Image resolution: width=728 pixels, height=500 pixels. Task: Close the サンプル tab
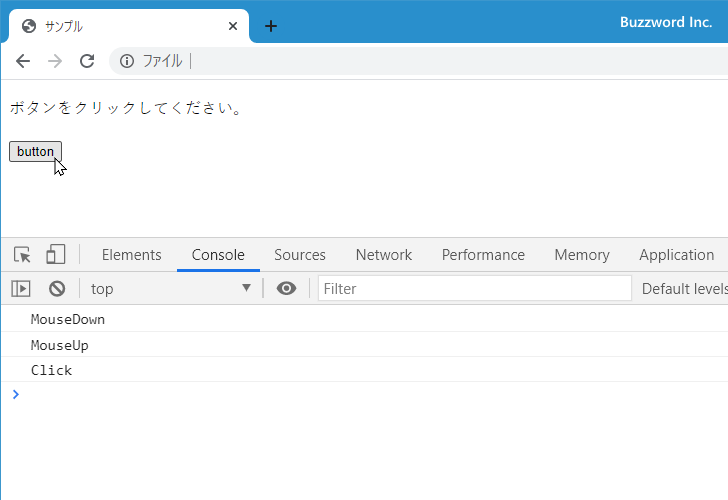point(233,26)
